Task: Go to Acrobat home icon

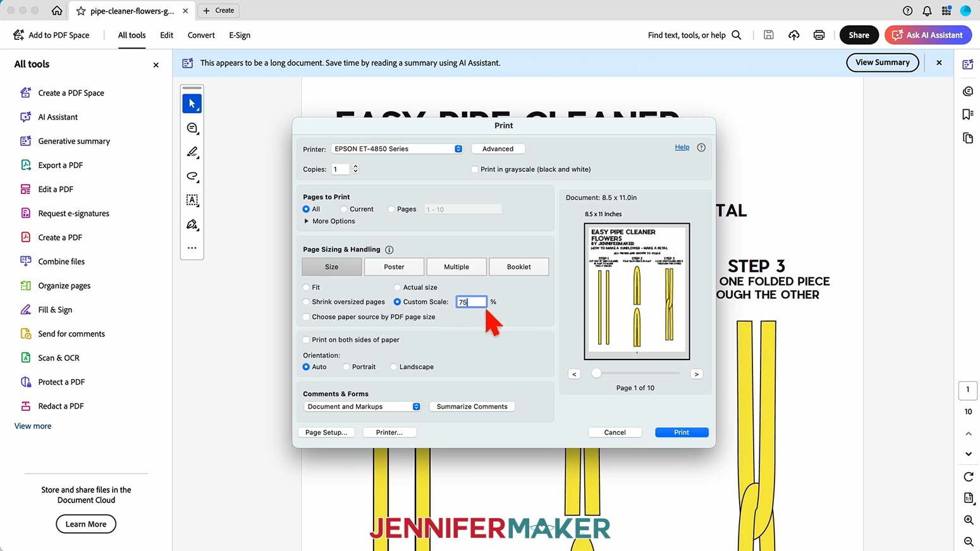Action: 57,11
